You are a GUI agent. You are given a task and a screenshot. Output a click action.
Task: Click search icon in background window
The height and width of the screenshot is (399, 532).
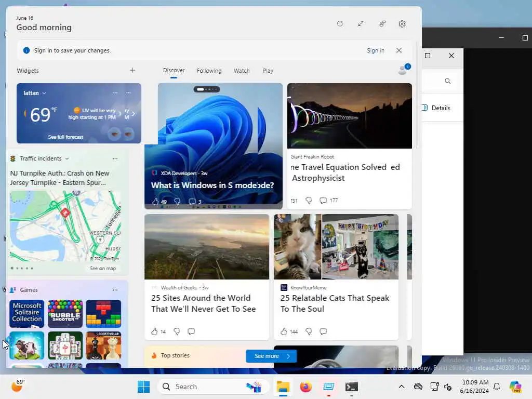pyautogui.click(x=447, y=81)
